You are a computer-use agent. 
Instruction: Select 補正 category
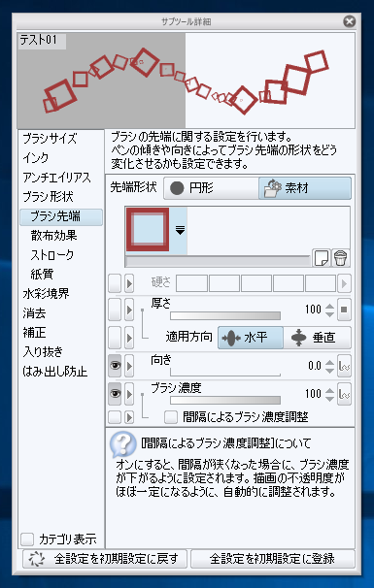34,333
